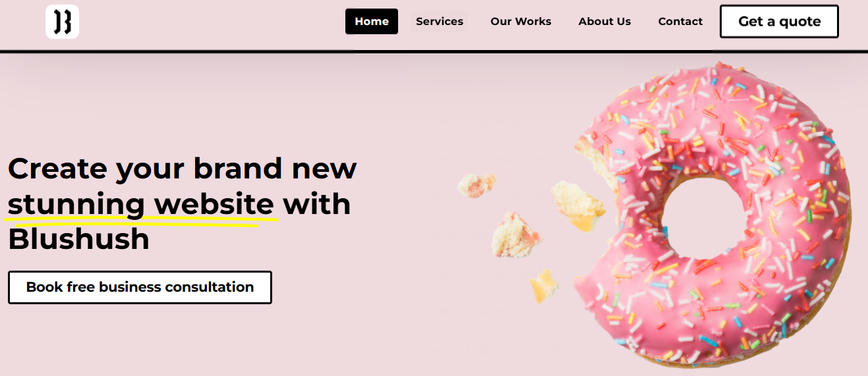Go to the Home nav item
The image size is (868, 376).
point(372,22)
